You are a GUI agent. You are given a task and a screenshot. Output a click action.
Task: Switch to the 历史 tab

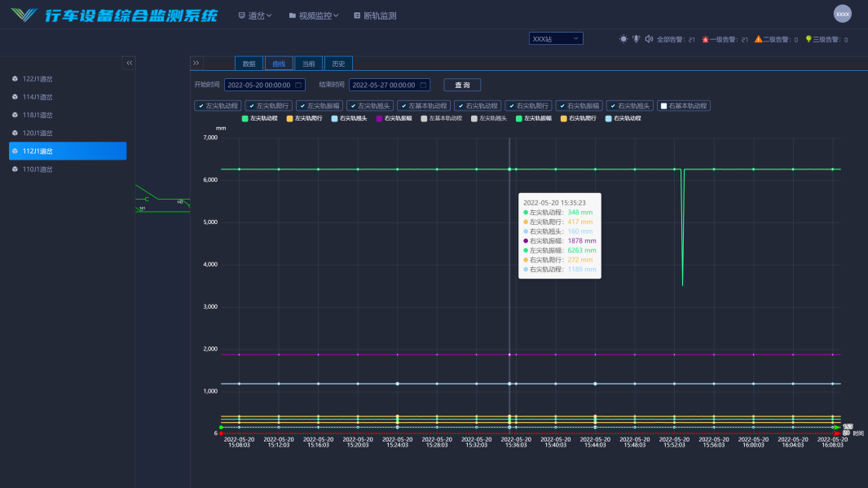point(338,64)
